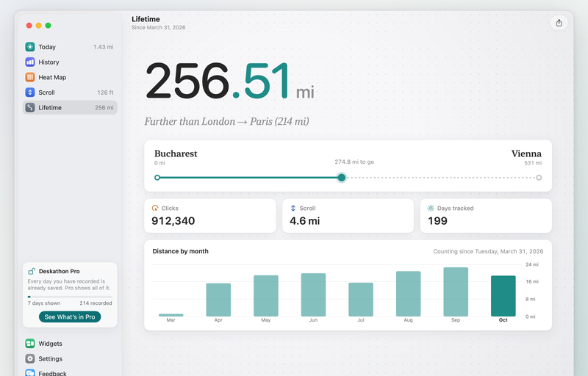
Task: Click the Days tracked sun icon
Action: pos(431,209)
